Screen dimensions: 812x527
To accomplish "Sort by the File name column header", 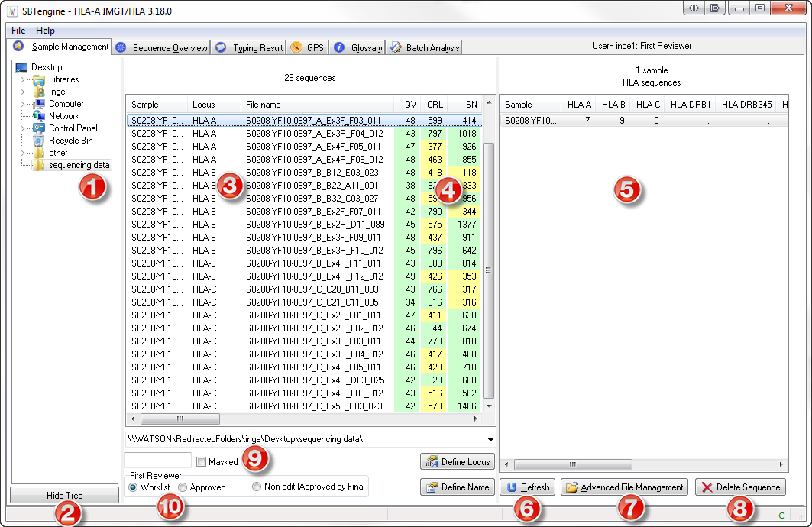I will [317, 104].
